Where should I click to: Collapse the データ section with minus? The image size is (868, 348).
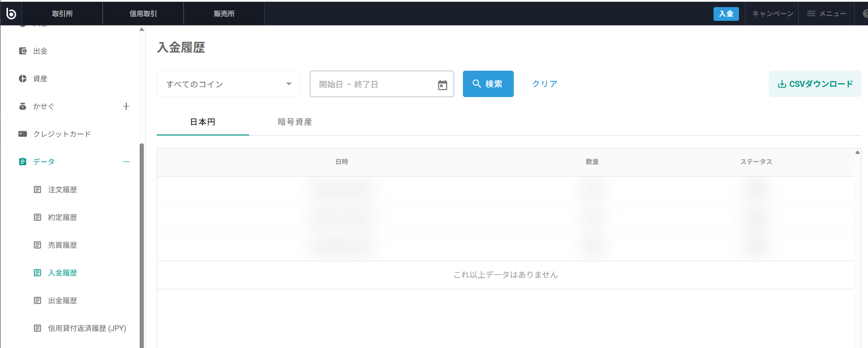tap(126, 162)
